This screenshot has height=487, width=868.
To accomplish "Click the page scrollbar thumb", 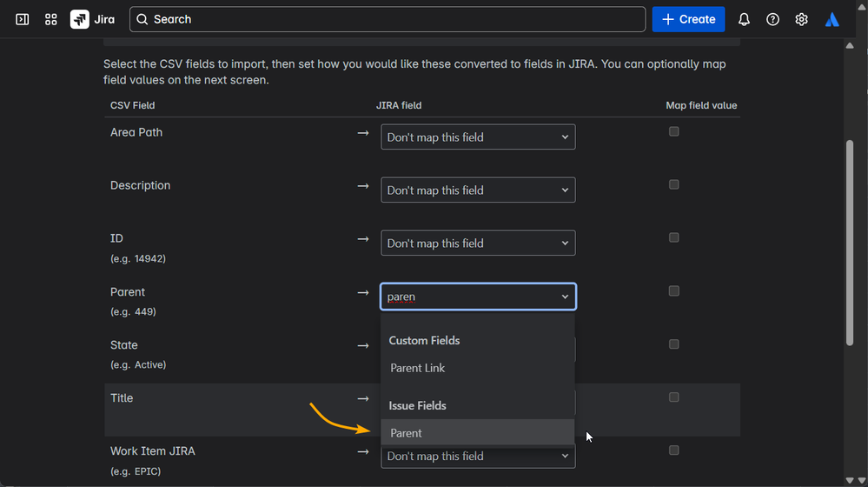I will point(850,243).
